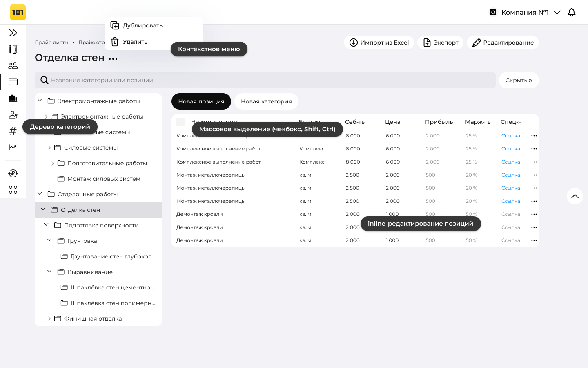This screenshot has height=368, width=588.
Task: Open the price table sidebar icon
Action: tap(13, 82)
